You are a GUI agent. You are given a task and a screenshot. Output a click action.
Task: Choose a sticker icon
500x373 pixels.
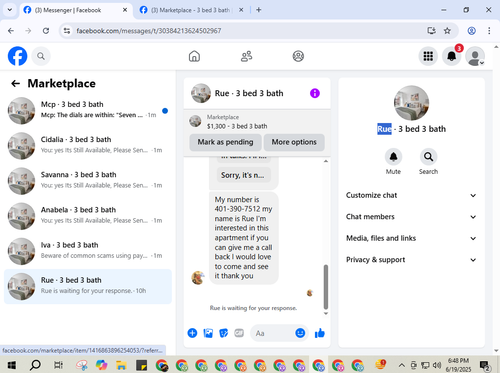coord(223,333)
